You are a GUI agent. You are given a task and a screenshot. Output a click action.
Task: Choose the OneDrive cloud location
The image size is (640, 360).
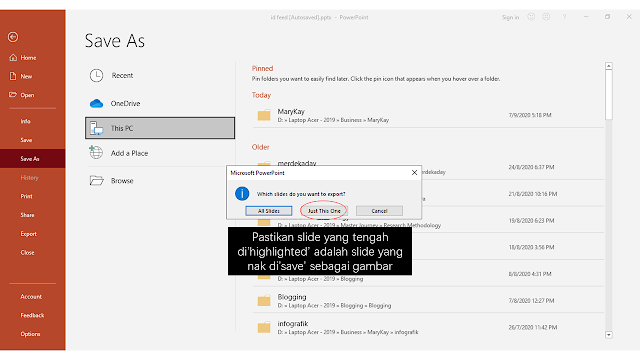pyautogui.click(x=115, y=103)
